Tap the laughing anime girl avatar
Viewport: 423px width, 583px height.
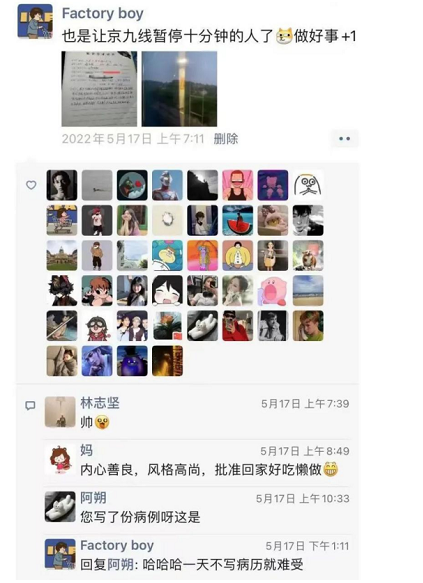167,290
